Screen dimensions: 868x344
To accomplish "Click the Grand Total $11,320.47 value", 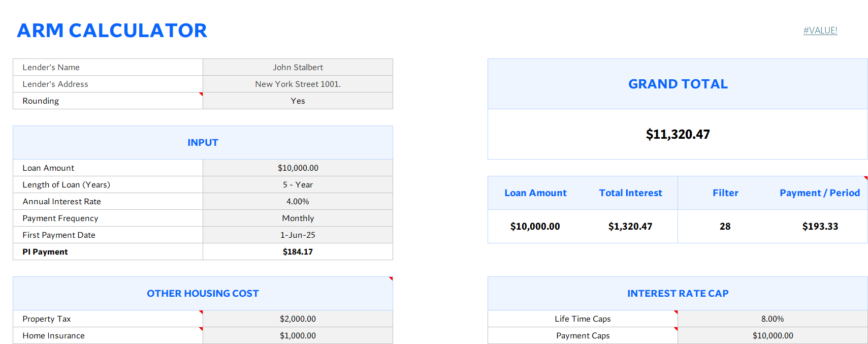I will pos(678,134).
